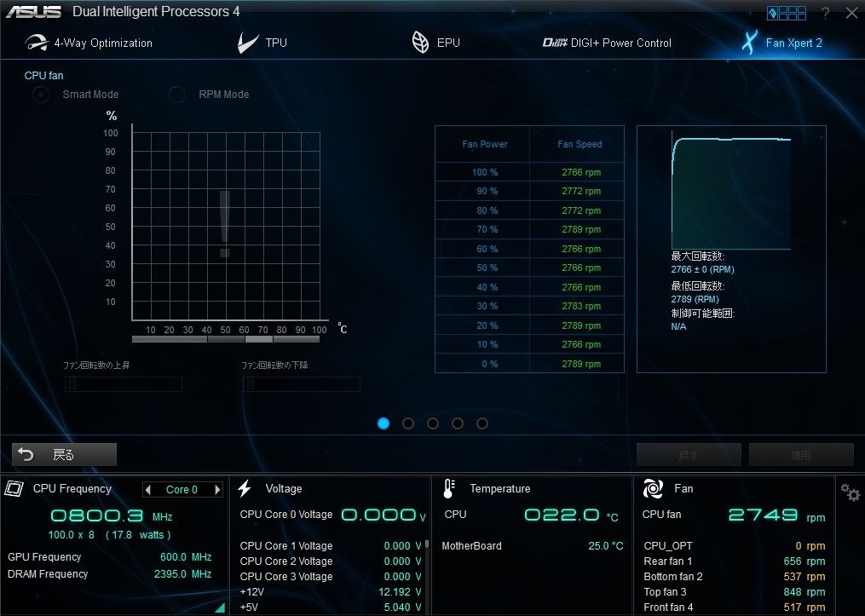The height and width of the screenshot is (616, 865).
Task: Open the help question mark icon
Action: pyautogui.click(x=825, y=14)
